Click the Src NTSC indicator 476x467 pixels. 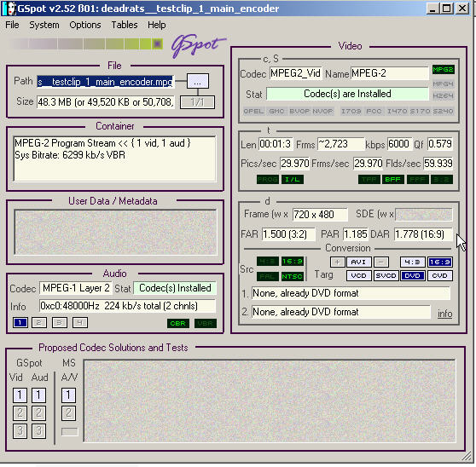[292, 277]
